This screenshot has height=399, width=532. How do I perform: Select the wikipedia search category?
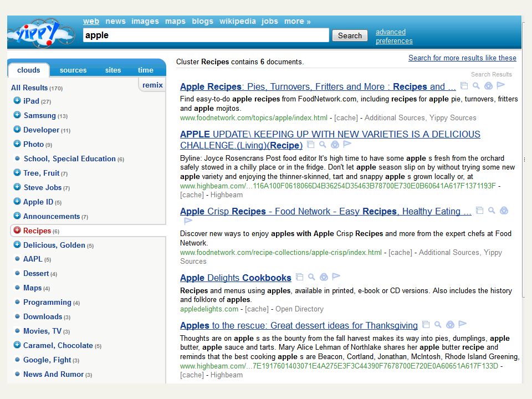(x=238, y=21)
